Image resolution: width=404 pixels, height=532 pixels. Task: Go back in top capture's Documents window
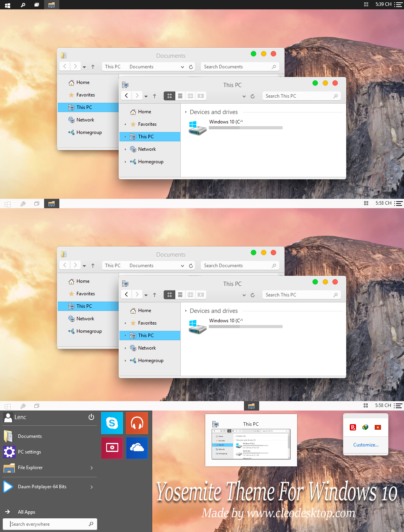coord(65,66)
